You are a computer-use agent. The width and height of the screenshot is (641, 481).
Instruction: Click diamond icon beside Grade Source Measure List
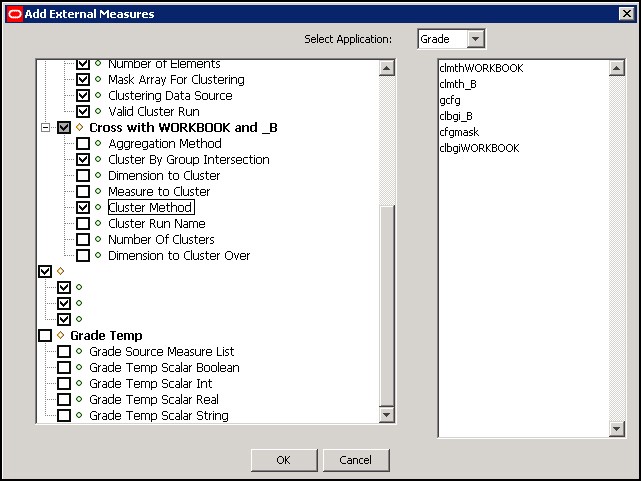pyautogui.click(x=79, y=351)
